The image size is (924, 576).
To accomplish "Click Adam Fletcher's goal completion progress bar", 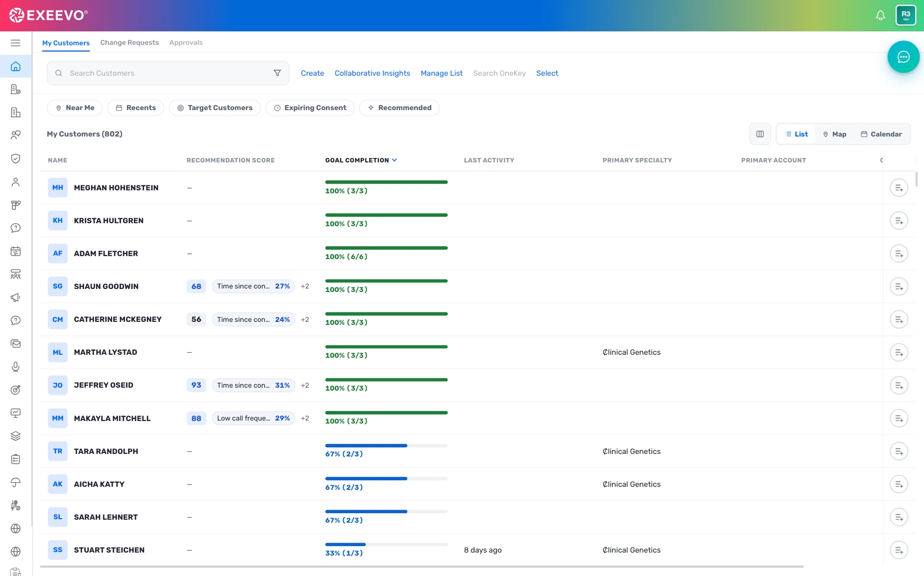I will point(387,248).
